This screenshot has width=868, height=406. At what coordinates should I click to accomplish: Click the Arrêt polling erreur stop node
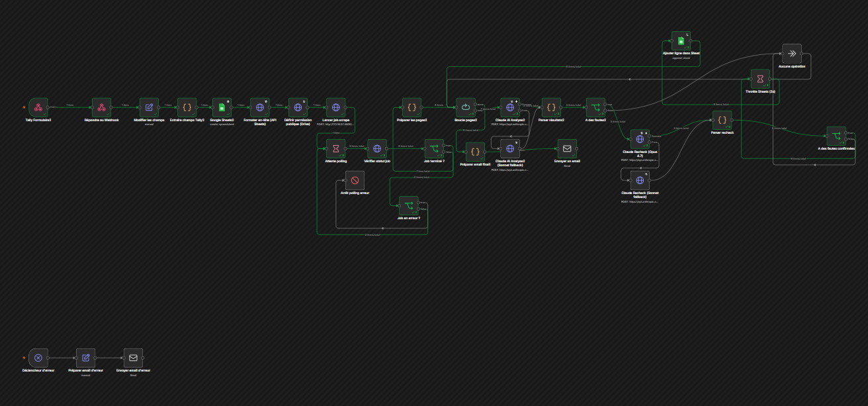click(355, 180)
